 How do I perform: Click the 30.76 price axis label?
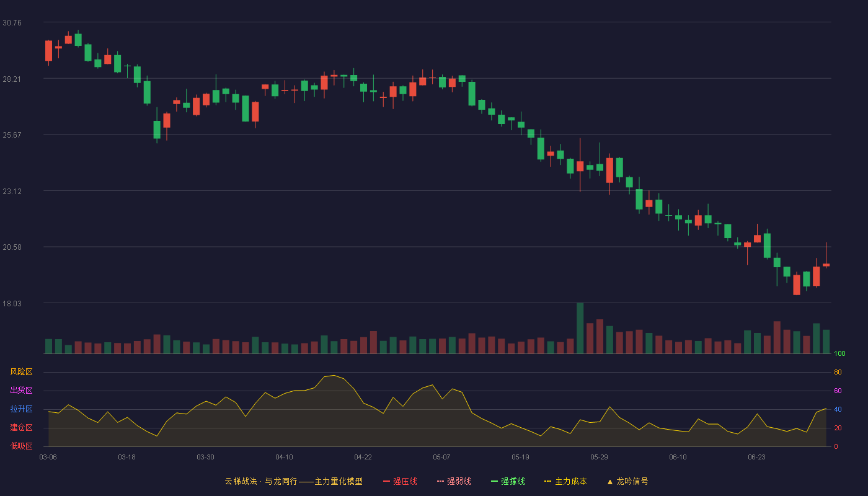pyautogui.click(x=12, y=22)
